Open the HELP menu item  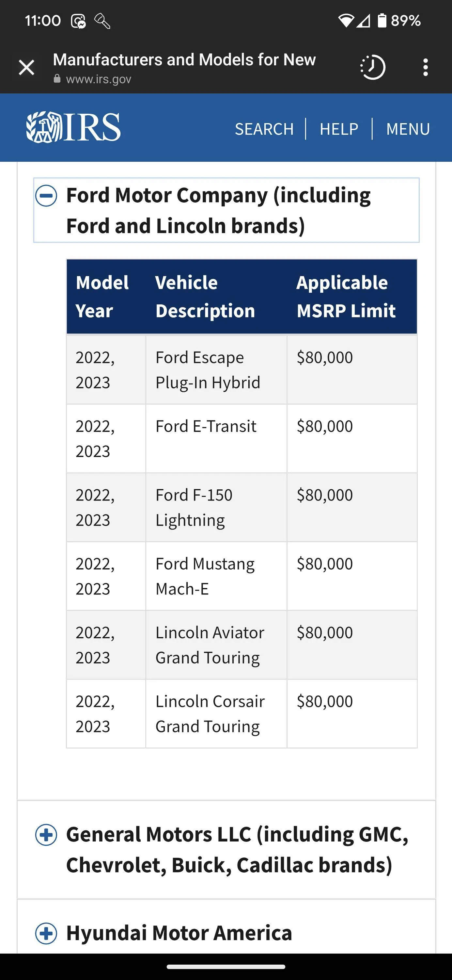pos(339,129)
